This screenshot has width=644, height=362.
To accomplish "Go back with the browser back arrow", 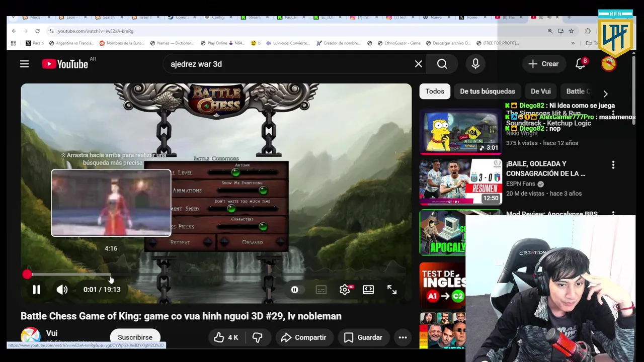I will pos(14,31).
